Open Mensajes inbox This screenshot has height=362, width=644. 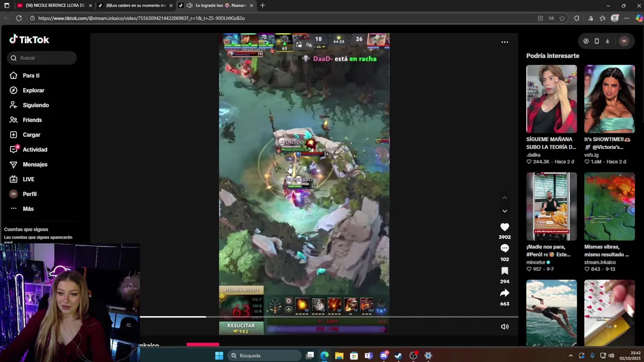click(28, 164)
